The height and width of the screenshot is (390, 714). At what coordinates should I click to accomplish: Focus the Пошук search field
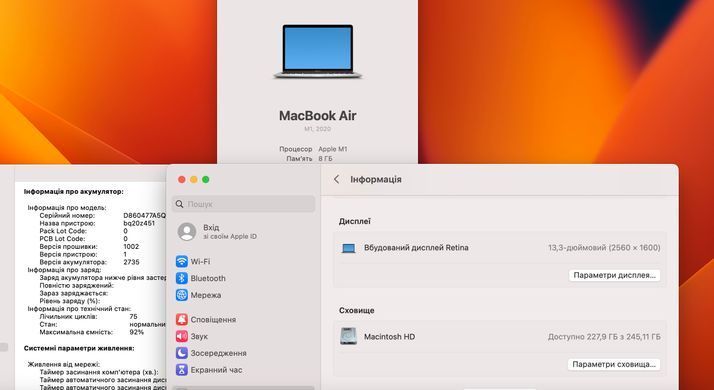pos(244,204)
